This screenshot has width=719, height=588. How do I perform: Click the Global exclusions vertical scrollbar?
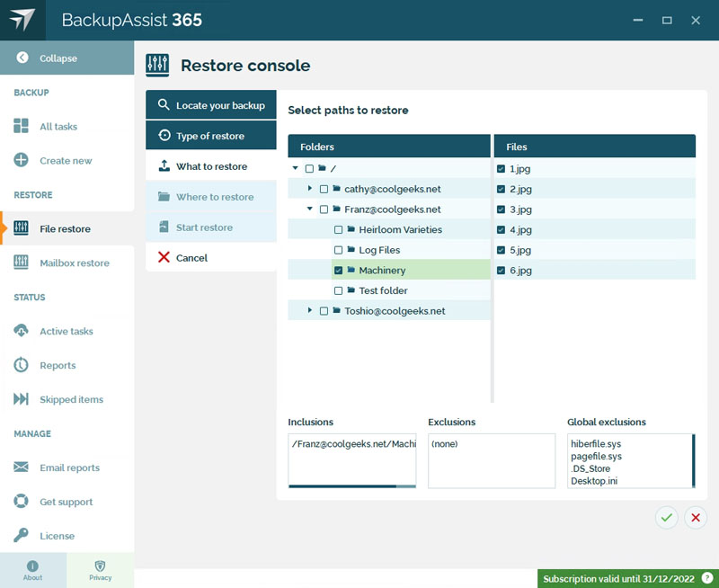pos(693,460)
